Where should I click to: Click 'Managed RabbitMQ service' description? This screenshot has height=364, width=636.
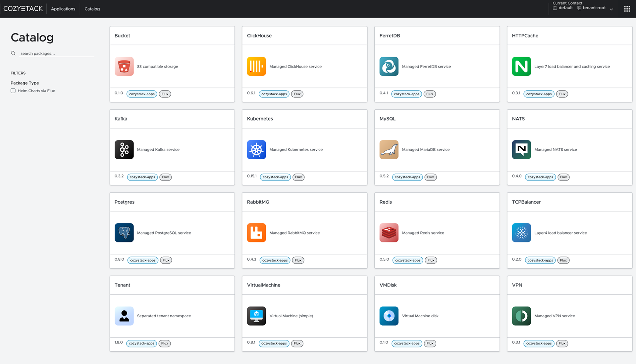[294, 233]
